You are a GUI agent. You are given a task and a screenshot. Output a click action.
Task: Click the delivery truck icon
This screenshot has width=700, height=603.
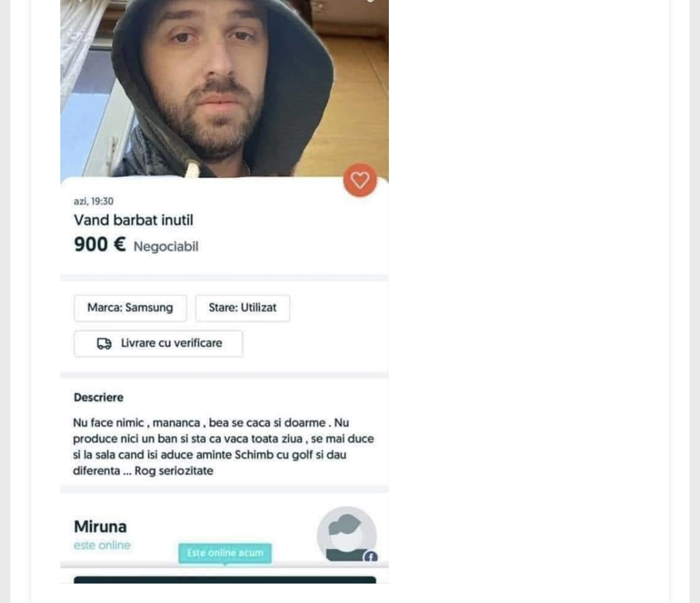coord(104,344)
